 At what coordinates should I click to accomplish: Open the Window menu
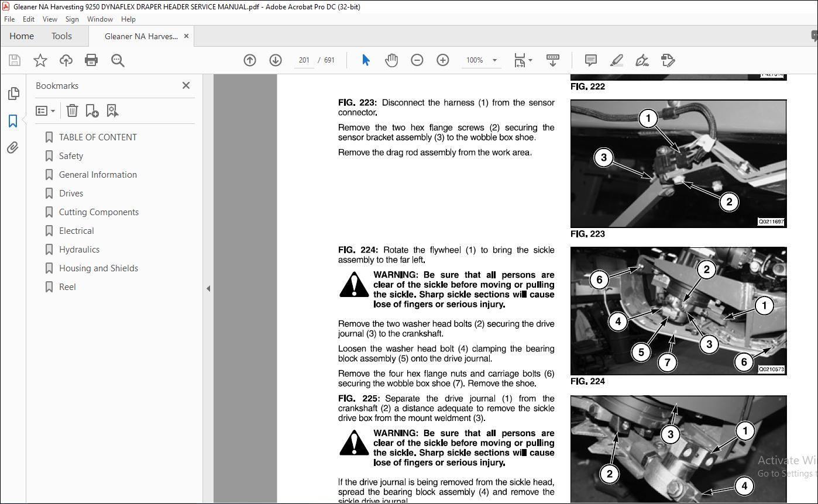click(x=100, y=19)
